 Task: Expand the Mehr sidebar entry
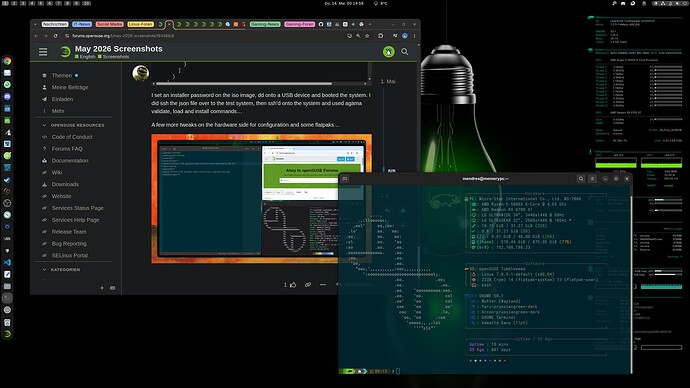point(58,111)
